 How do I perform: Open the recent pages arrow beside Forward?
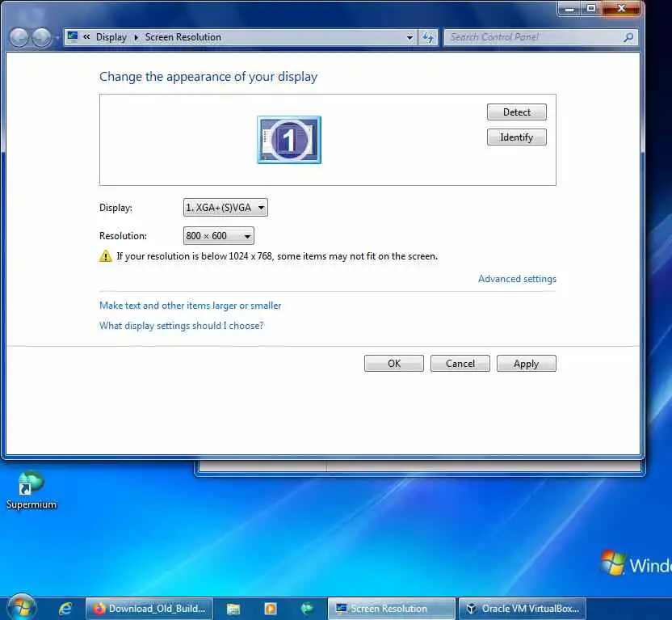(57, 38)
